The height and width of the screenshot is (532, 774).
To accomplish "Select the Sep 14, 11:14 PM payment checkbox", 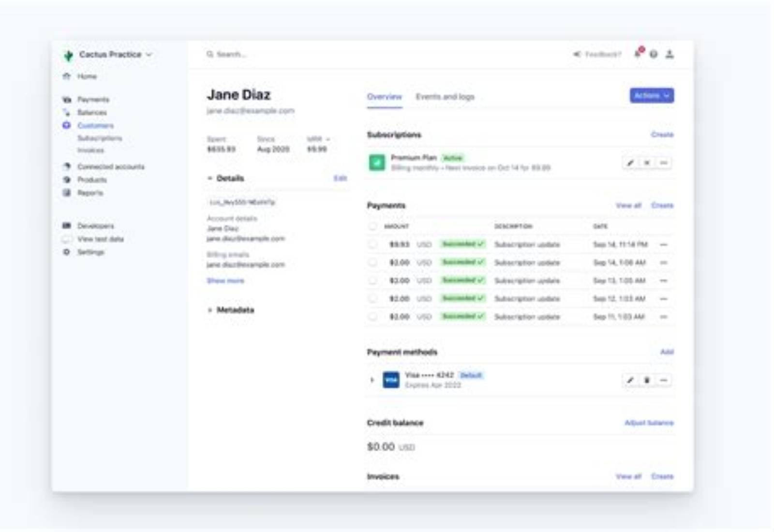I will click(372, 244).
